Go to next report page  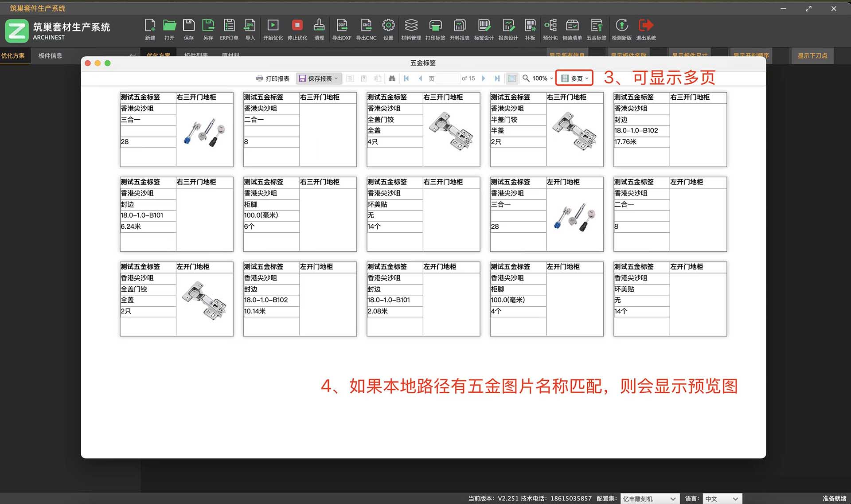click(484, 78)
